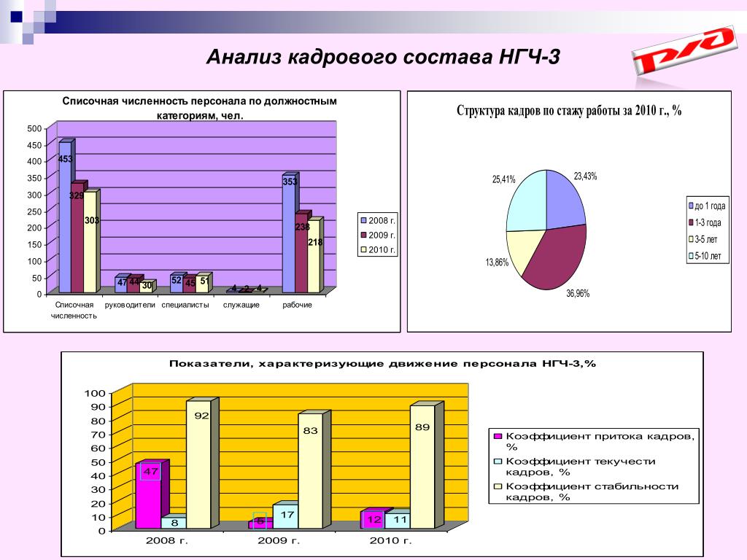Select the blue руководители bar labeled 47

point(121,285)
